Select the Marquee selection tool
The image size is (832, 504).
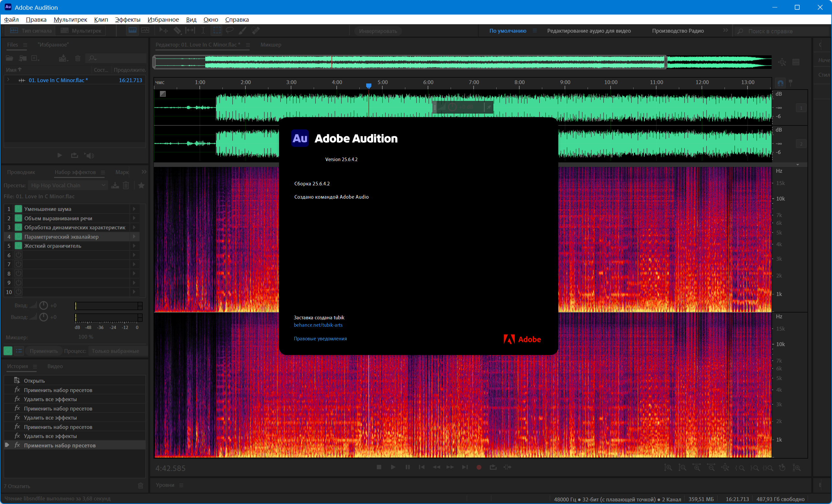coord(217,30)
